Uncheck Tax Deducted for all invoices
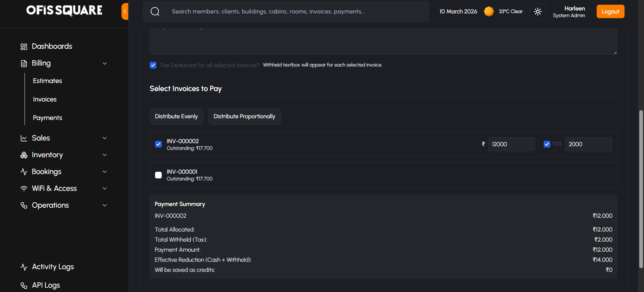This screenshot has width=644, height=292. [x=153, y=65]
